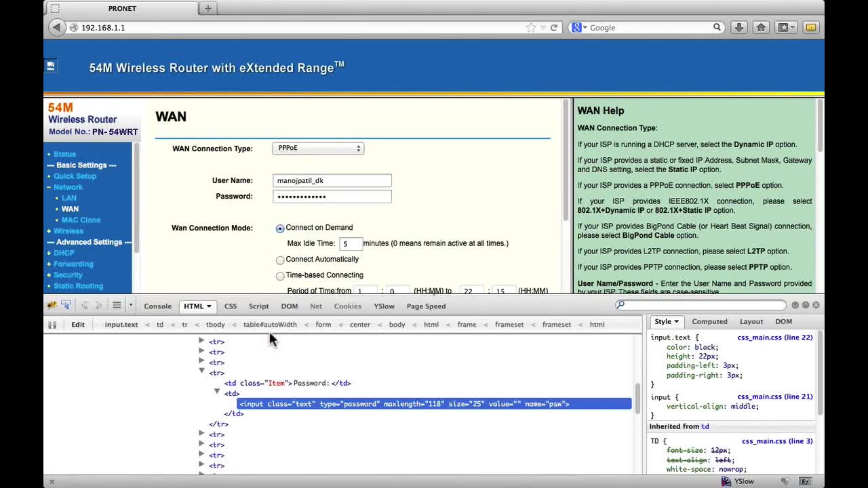Open the Downloads arrow button

click(739, 27)
